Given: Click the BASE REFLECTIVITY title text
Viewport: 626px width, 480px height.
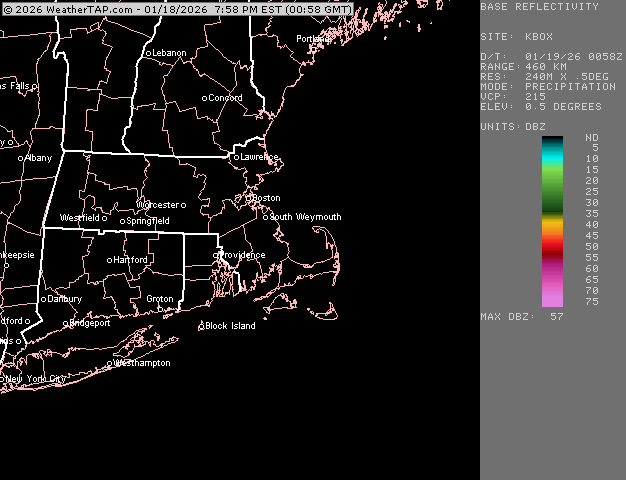Looking at the screenshot, I should 539,7.
